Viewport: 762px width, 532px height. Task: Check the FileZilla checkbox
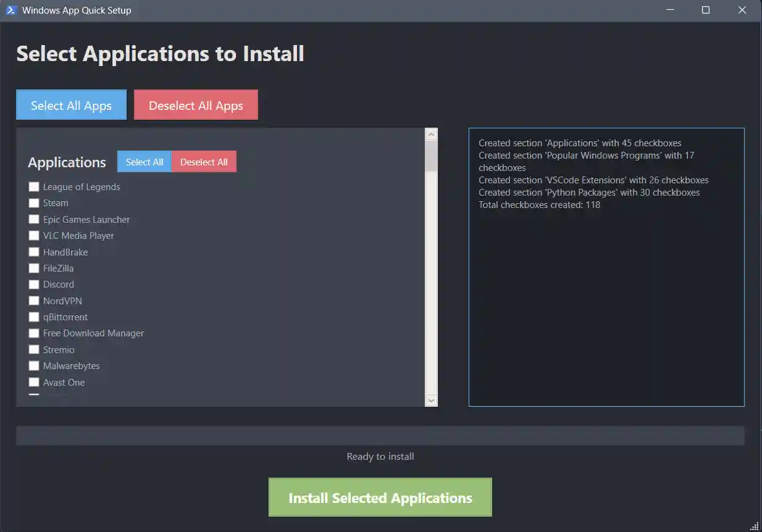[34, 268]
